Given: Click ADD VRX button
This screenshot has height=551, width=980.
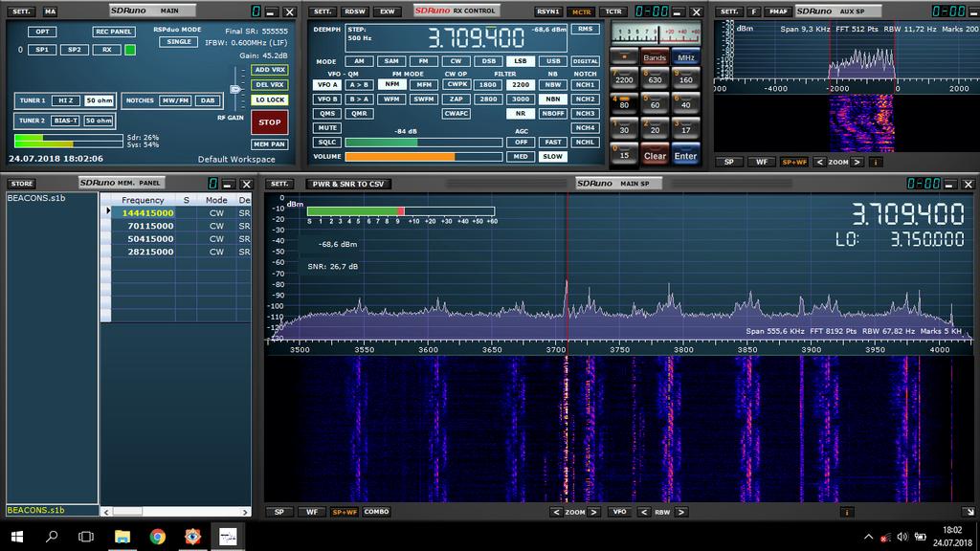Looking at the screenshot, I should [x=269, y=69].
